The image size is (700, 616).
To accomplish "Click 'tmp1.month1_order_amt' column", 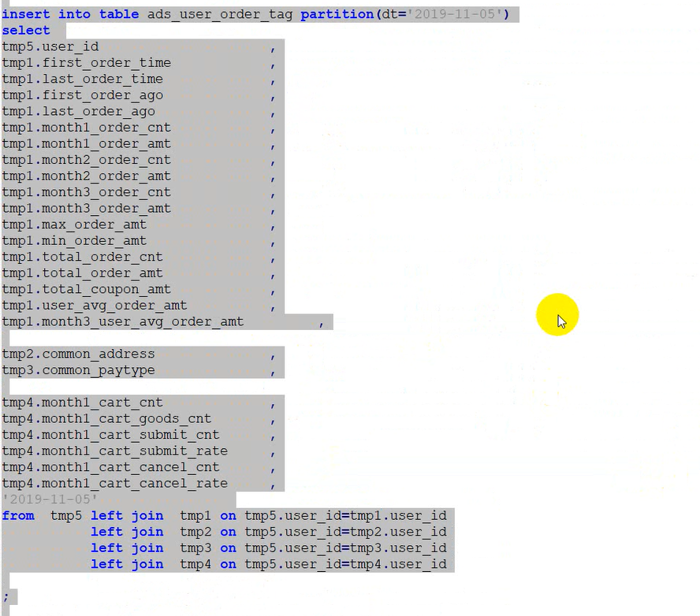I will pyautogui.click(x=86, y=143).
